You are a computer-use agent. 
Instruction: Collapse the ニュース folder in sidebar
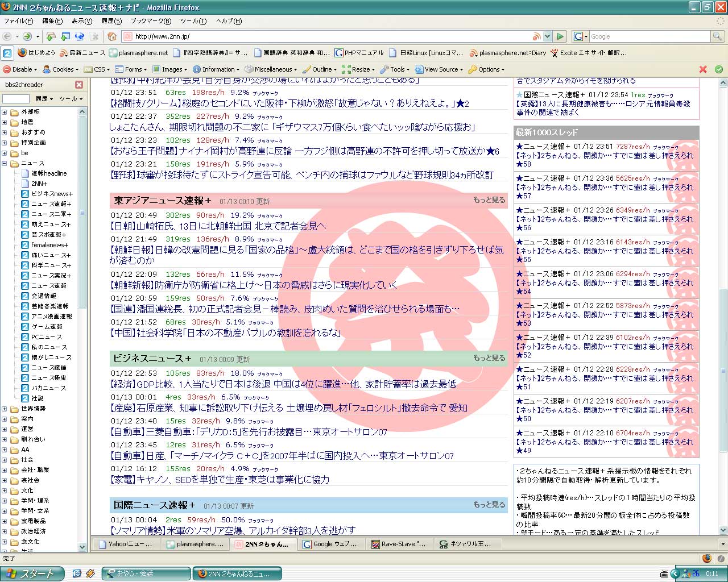tap(5, 163)
